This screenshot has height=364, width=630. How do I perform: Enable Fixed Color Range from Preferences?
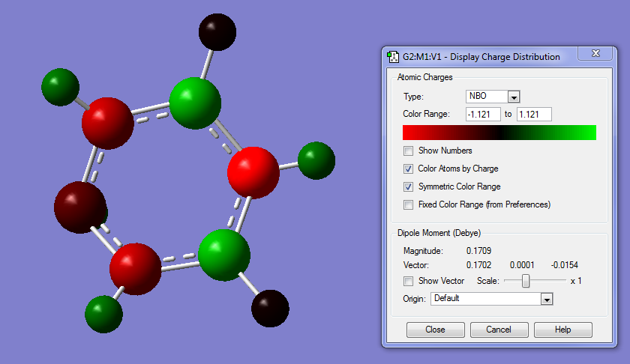(408, 204)
